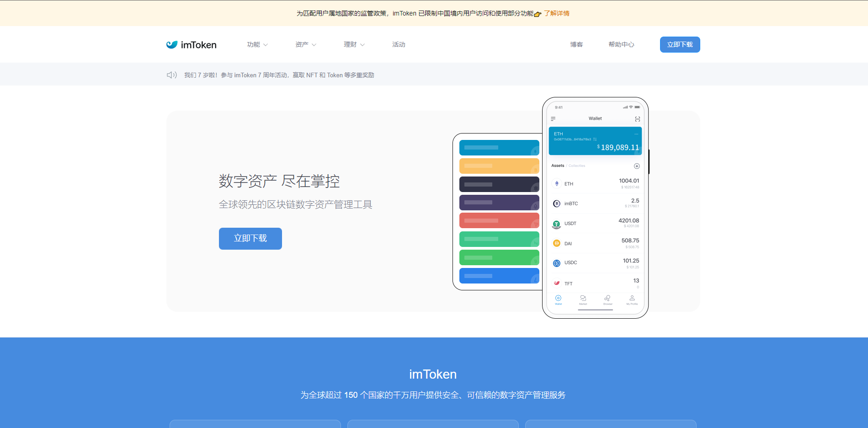The width and height of the screenshot is (868, 428).
Task: Click the 1004.01 ETH balance value
Action: 629,181
